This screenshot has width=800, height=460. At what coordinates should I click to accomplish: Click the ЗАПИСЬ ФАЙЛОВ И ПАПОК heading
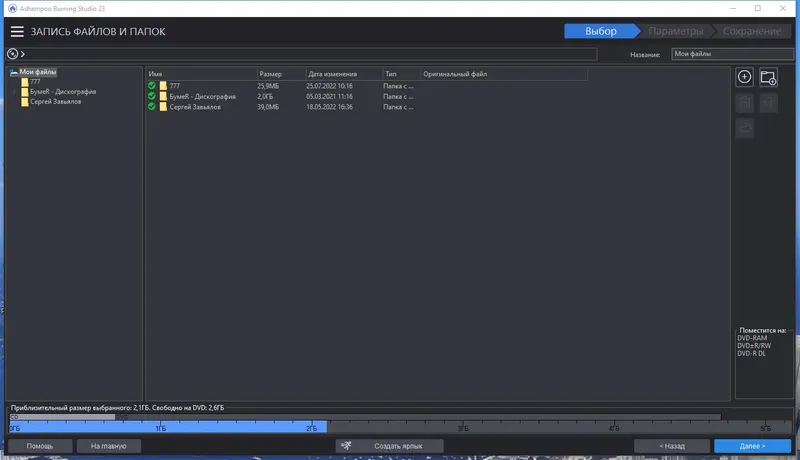[97, 31]
